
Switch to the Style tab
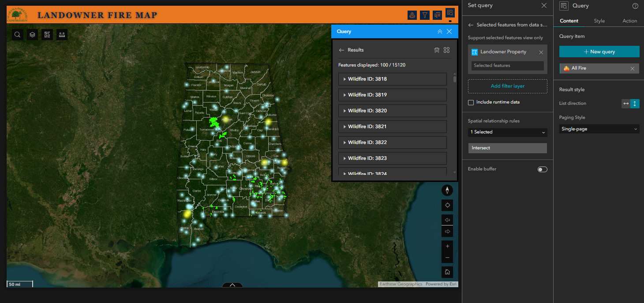click(599, 21)
